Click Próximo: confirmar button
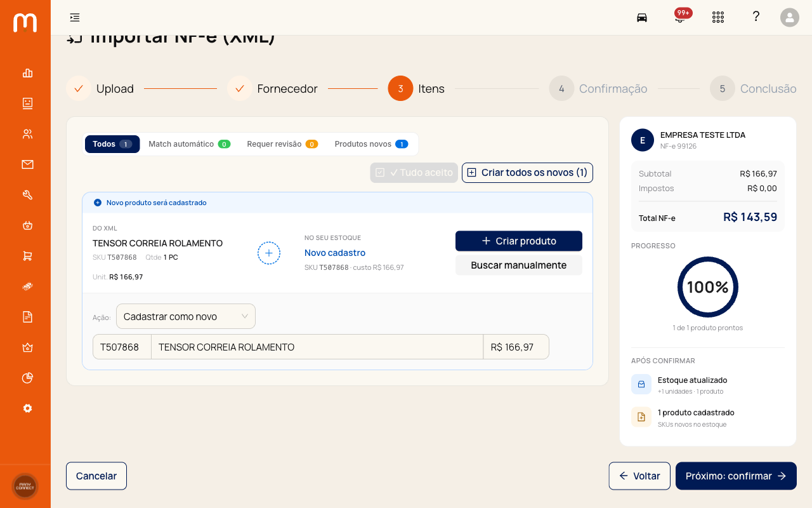Image resolution: width=812 pixels, height=508 pixels. coord(736,476)
